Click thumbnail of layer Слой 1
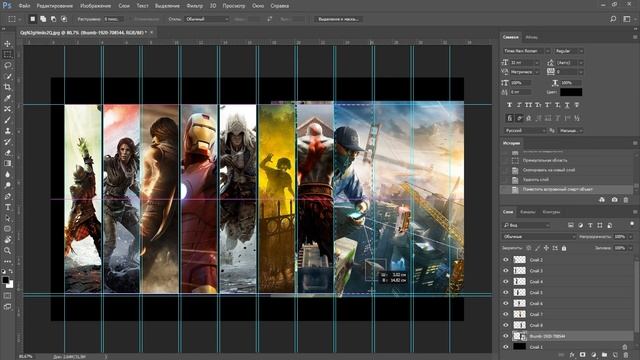The width and height of the screenshot is (640, 360). click(x=519, y=347)
